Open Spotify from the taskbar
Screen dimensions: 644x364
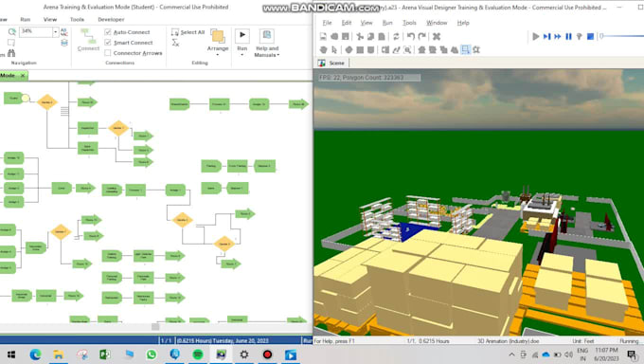pos(198,355)
